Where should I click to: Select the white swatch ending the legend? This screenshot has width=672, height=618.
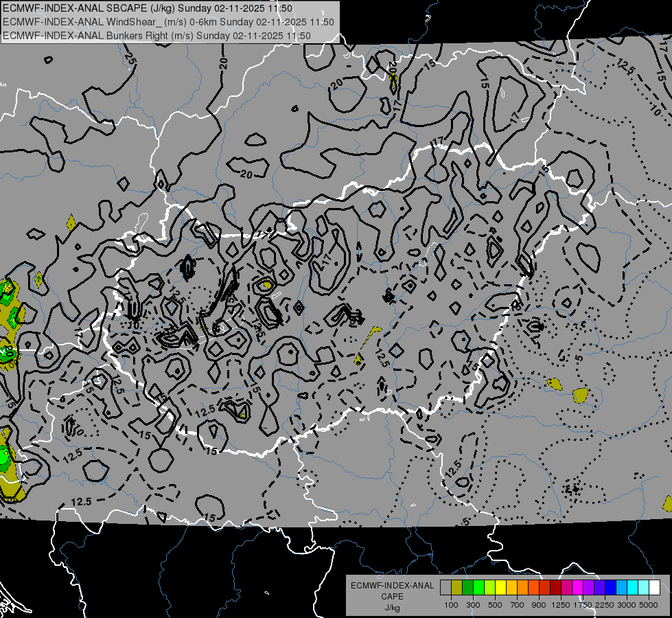tap(654, 588)
